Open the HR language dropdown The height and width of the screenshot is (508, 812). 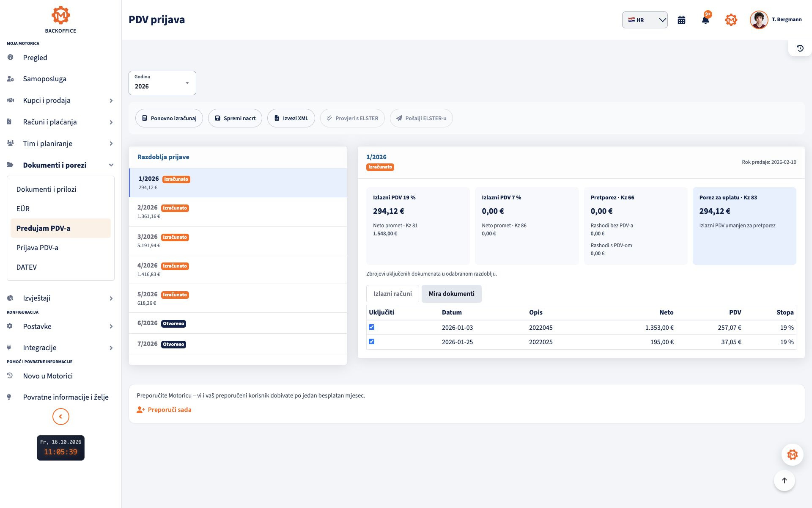point(645,20)
